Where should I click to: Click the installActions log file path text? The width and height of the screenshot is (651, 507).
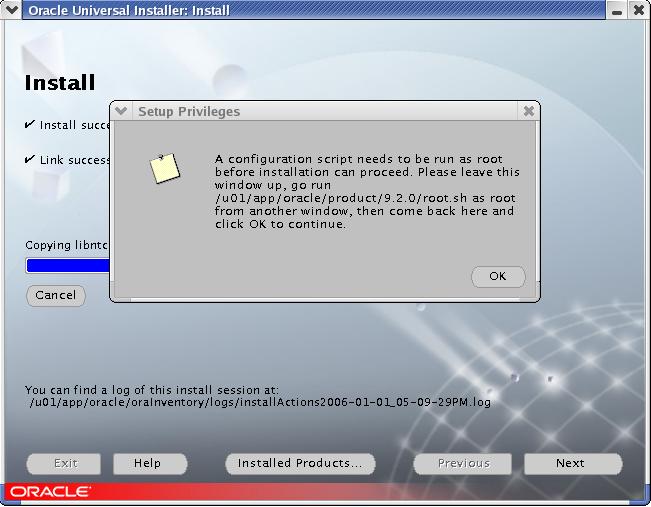pos(260,402)
